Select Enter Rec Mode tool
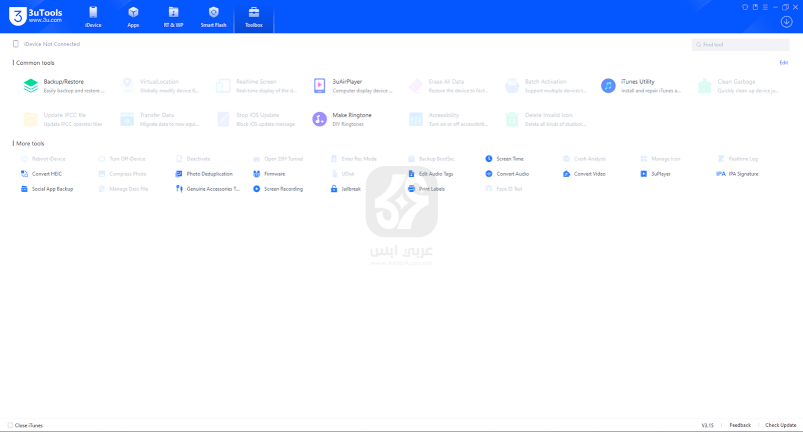The width and height of the screenshot is (803, 432). coord(353,159)
